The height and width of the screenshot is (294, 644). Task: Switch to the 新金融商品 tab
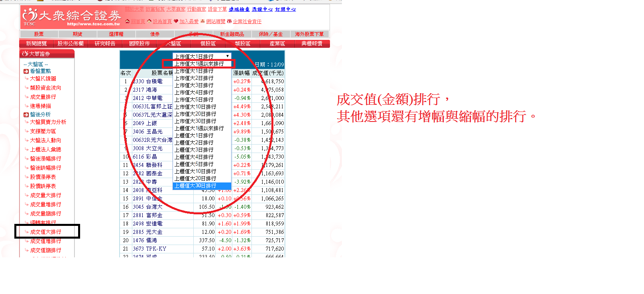pyautogui.click(x=232, y=34)
